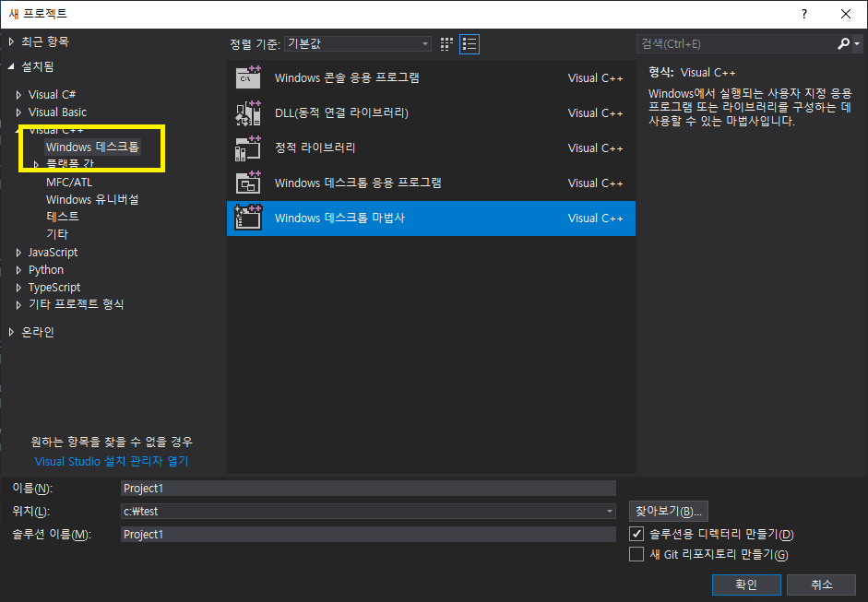The width and height of the screenshot is (868, 602).
Task: Collapse the 설치됨 node
Action: 12,66
